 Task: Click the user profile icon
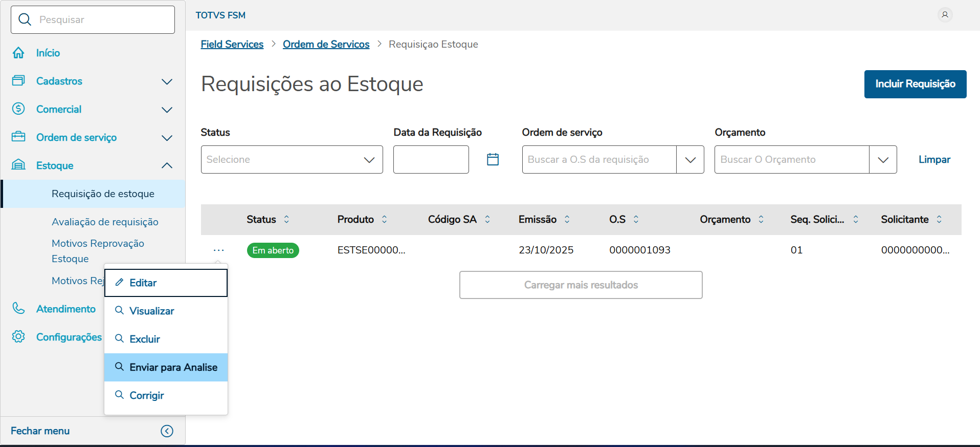945,15
